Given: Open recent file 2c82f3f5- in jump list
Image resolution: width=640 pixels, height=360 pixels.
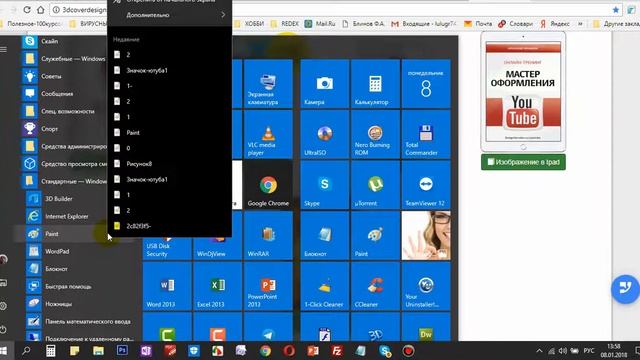Looking at the screenshot, I should 170,226.
